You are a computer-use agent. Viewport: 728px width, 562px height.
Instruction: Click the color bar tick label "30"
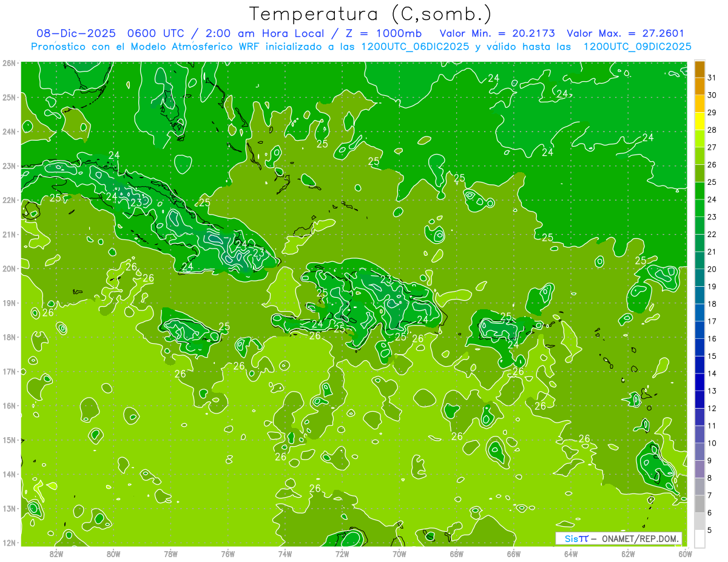click(x=712, y=95)
